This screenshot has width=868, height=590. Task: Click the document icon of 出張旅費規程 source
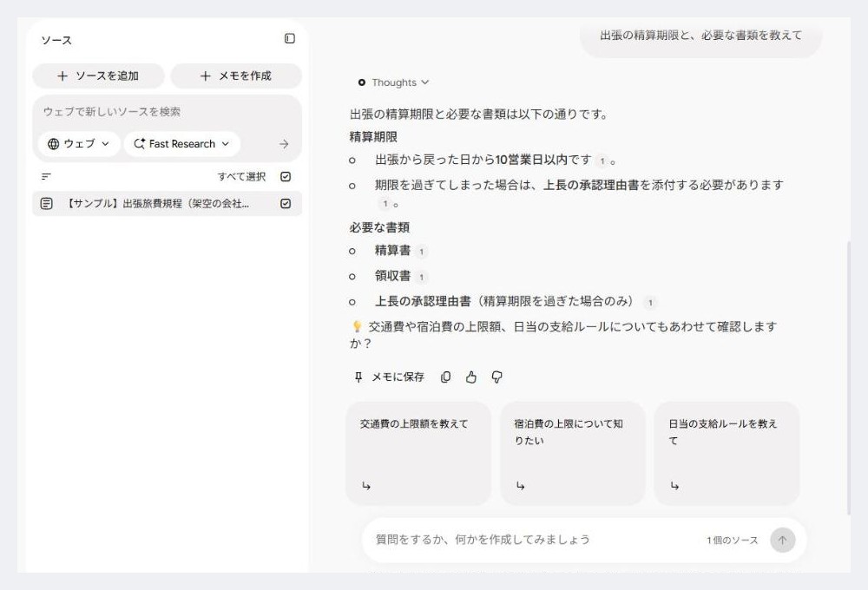pyautogui.click(x=47, y=204)
